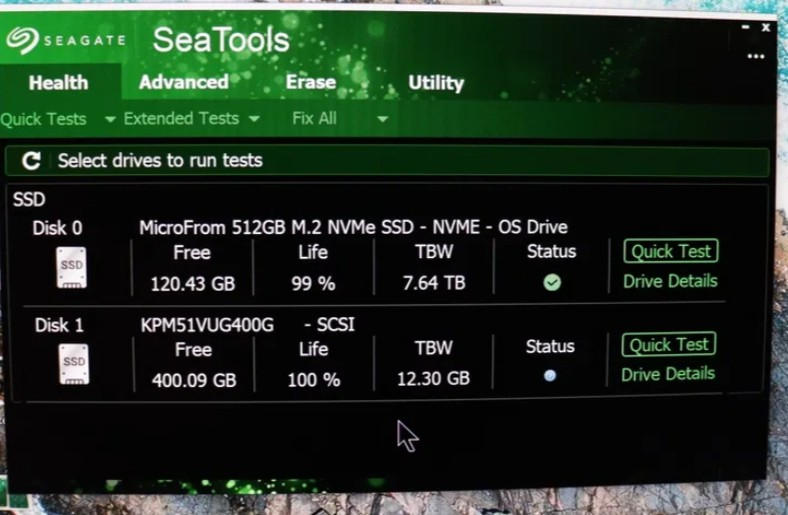788x515 pixels.
Task: Run Quick Test on MicroFrom NVMe Disk 0
Action: [x=670, y=252]
